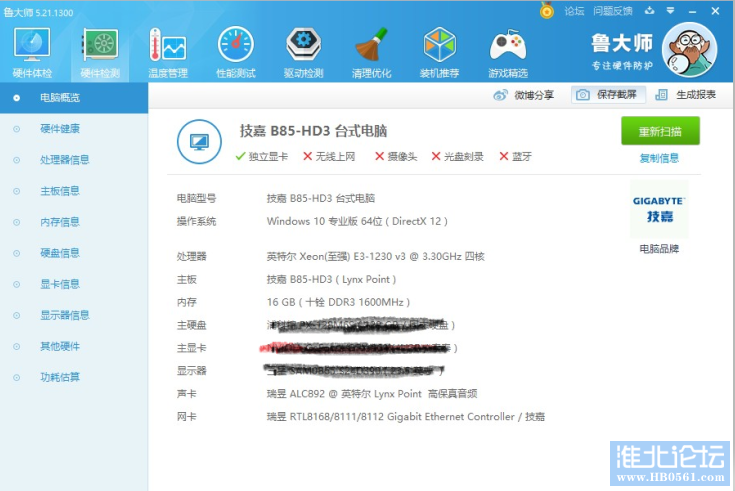This screenshot has height=491, width=735.
Task: Click the 技嘉 B85-HD3 ( Lynx Point ) motherboard value
Action: (331, 279)
